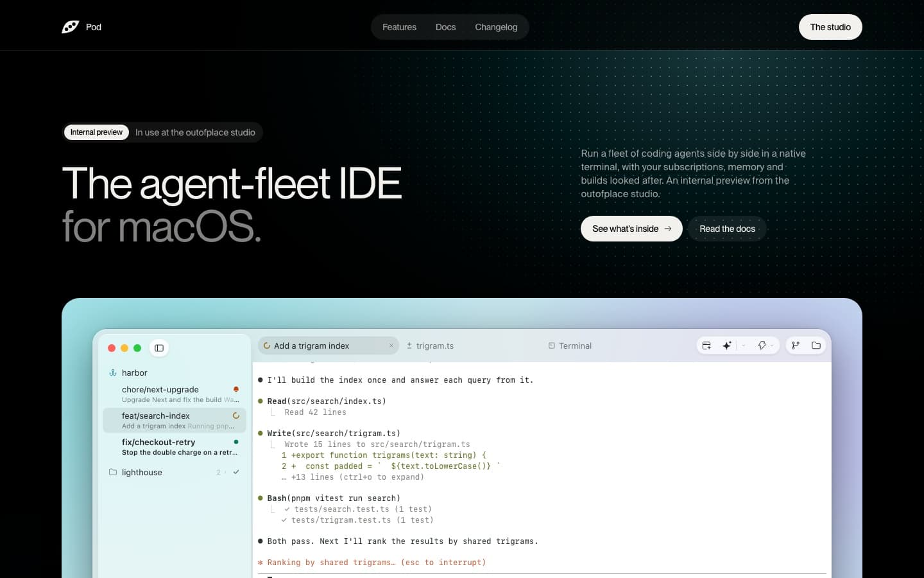Click the 'Bash(pnpm vitest run search)' line
Image resolution: width=924 pixels, height=578 pixels.
(334, 498)
